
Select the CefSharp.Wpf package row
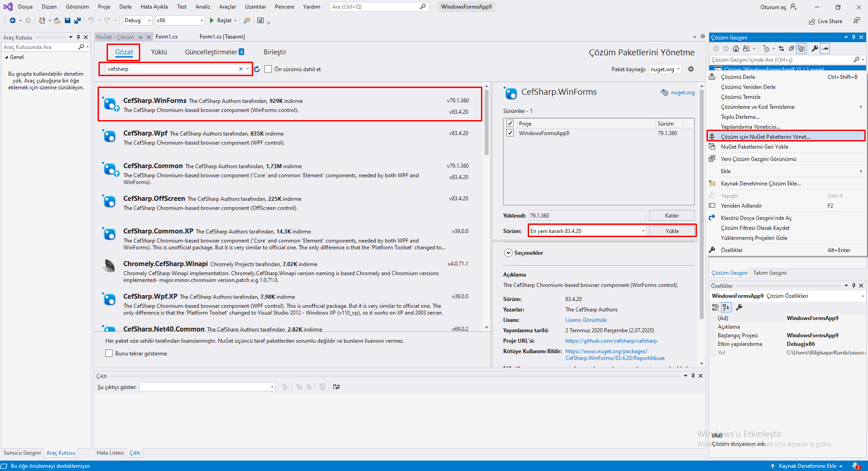(290, 138)
